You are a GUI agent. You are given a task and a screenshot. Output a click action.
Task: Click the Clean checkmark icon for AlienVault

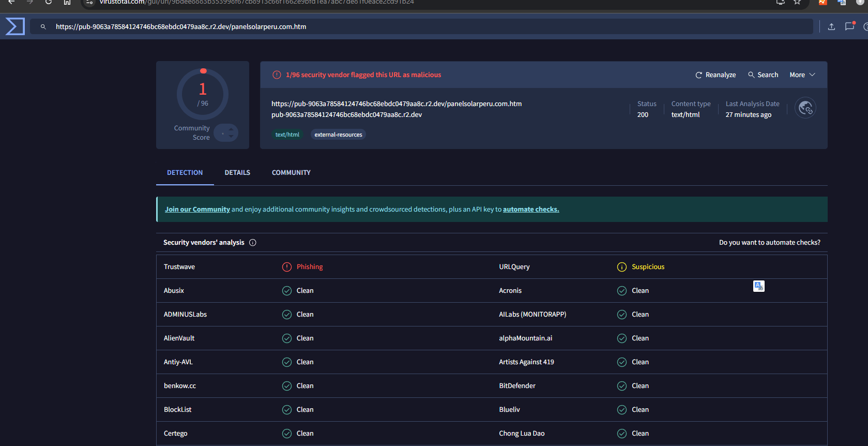point(287,338)
